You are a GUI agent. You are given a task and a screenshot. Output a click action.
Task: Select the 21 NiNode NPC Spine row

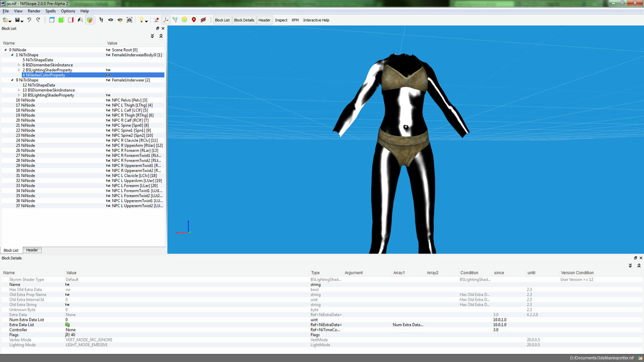point(83,125)
